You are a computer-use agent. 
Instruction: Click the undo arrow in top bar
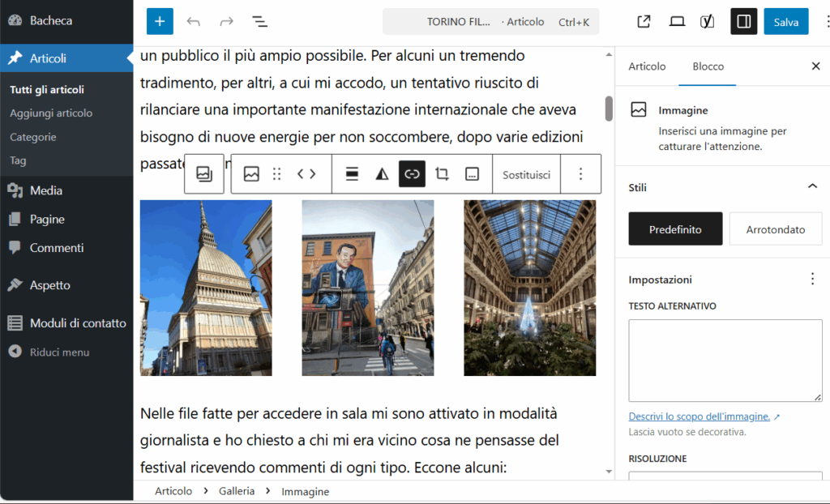click(x=193, y=22)
